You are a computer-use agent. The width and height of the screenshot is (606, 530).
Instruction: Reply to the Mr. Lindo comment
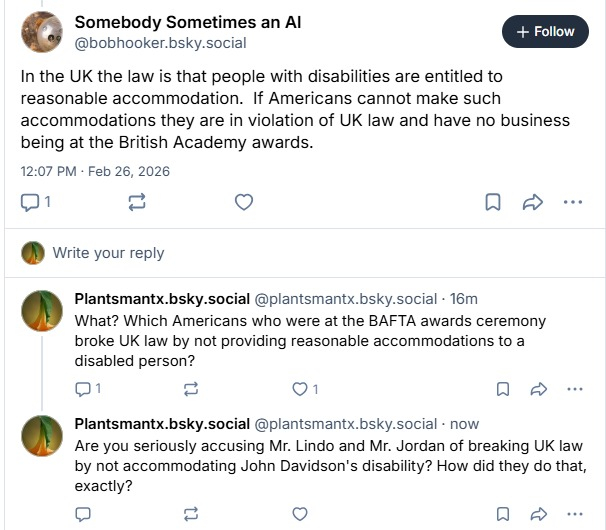pyautogui.click(x=84, y=514)
